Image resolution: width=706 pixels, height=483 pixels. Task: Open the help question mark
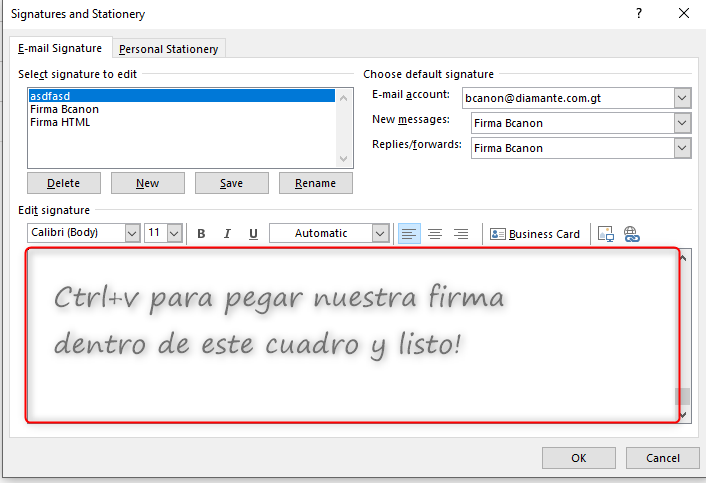[x=639, y=14]
